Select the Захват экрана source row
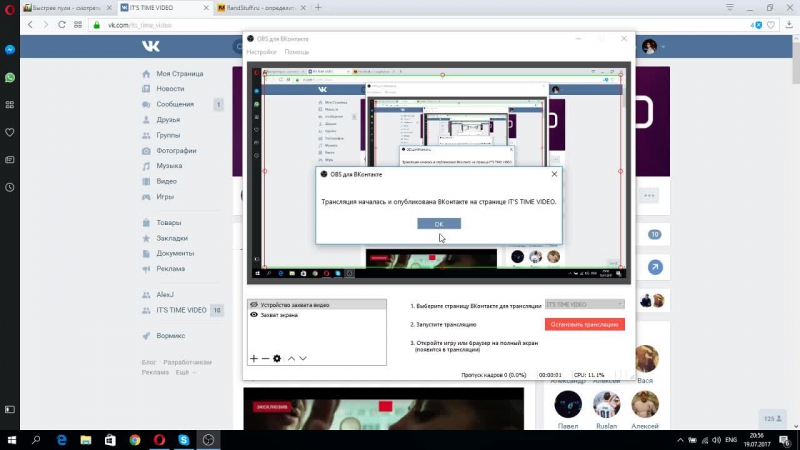Viewport: 800px width, 450px height. (x=316, y=315)
